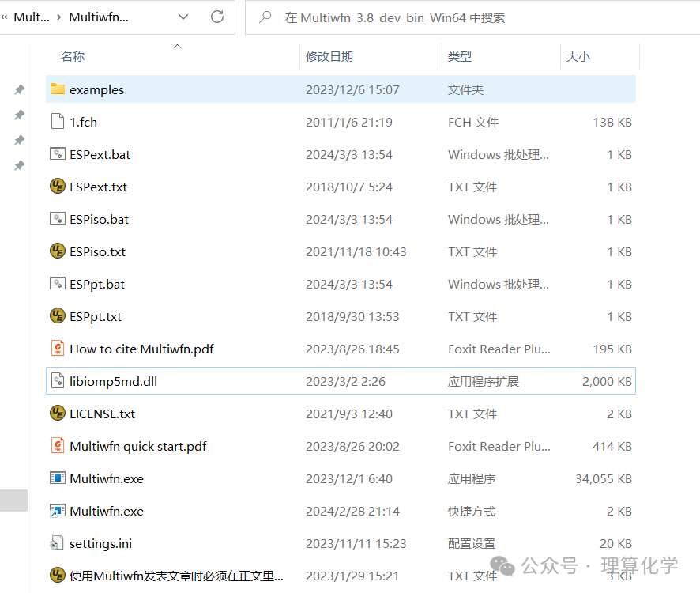This screenshot has height=593, width=700.
Task: Click the 类型 column header
Action: tap(460, 57)
